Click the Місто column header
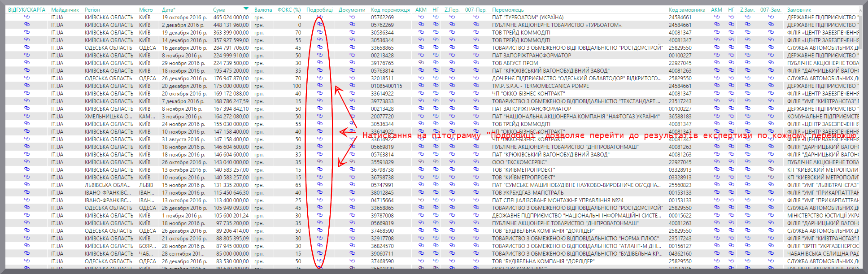The height and width of the screenshot is (274, 868). coord(146,9)
